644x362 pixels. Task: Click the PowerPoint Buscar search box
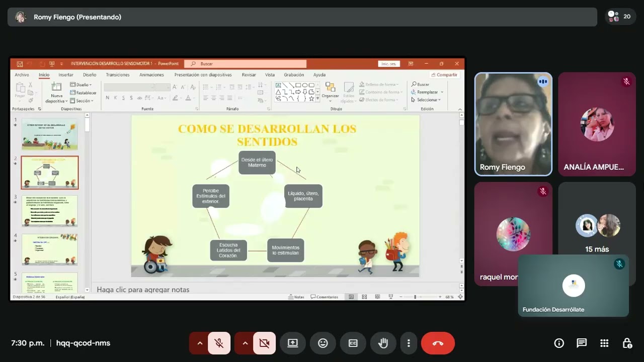(246, 64)
